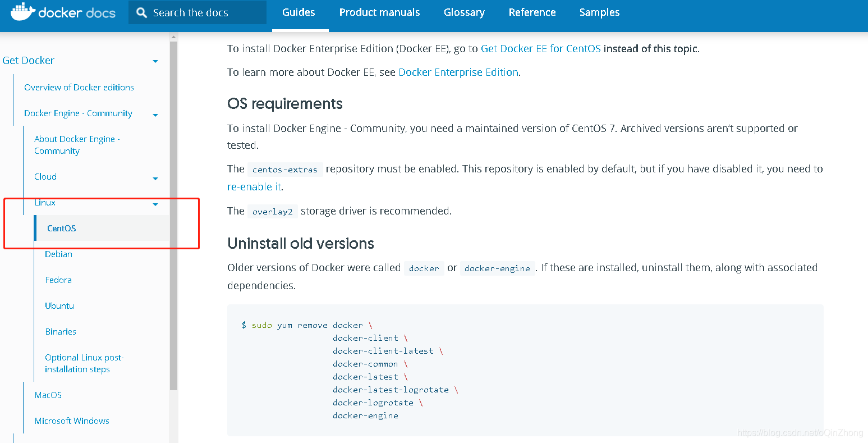868x443 pixels.
Task: Click the Docker whale logo
Action: pyautogui.click(x=22, y=12)
